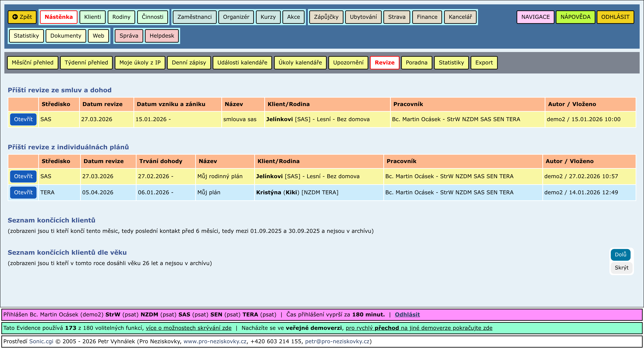Switch to Měsíční přehled tab
The image size is (644, 357).
click(33, 63)
